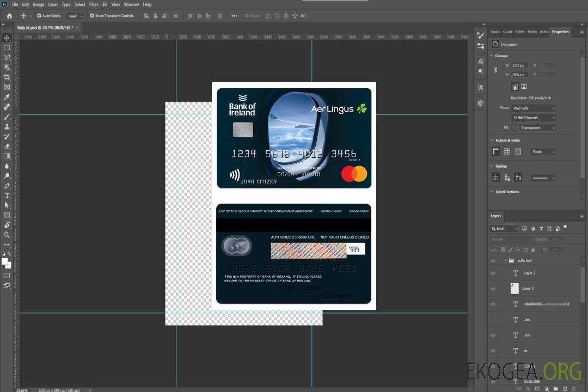Open the Window menu

point(131,4)
